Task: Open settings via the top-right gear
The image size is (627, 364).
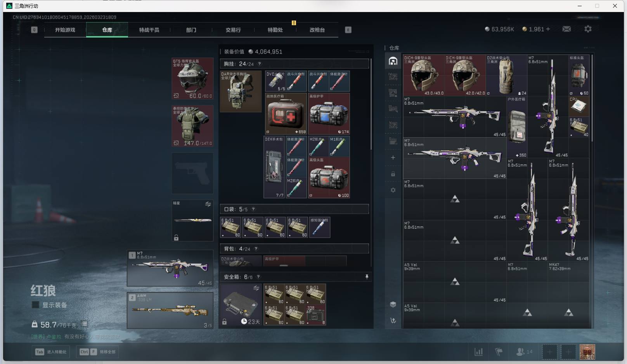Action: tap(588, 29)
